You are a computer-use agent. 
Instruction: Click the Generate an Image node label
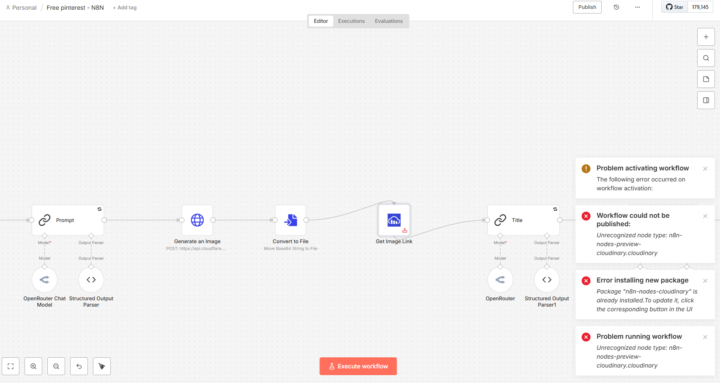click(197, 241)
